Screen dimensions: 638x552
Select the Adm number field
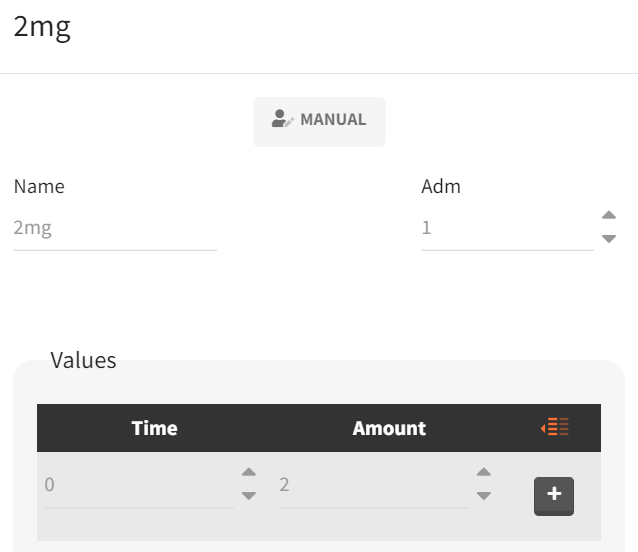[506, 228]
